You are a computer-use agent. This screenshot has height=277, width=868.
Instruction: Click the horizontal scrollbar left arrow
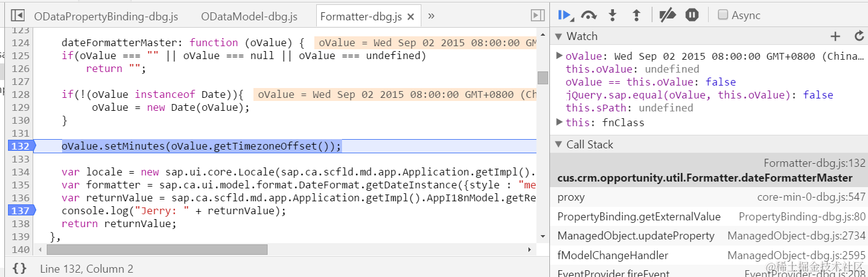click(41, 249)
